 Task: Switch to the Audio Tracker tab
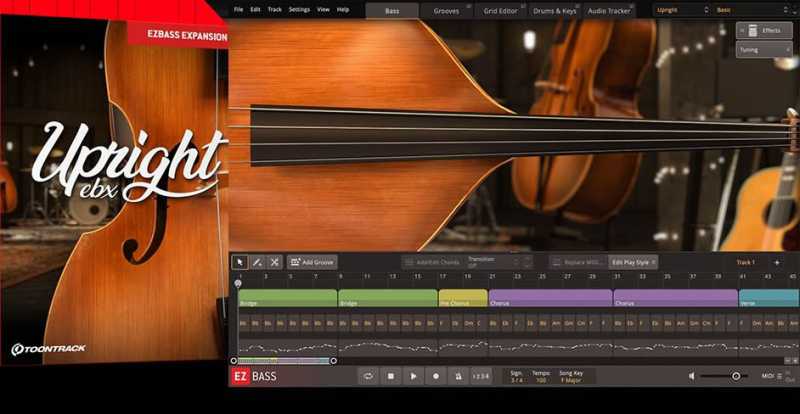(x=609, y=11)
